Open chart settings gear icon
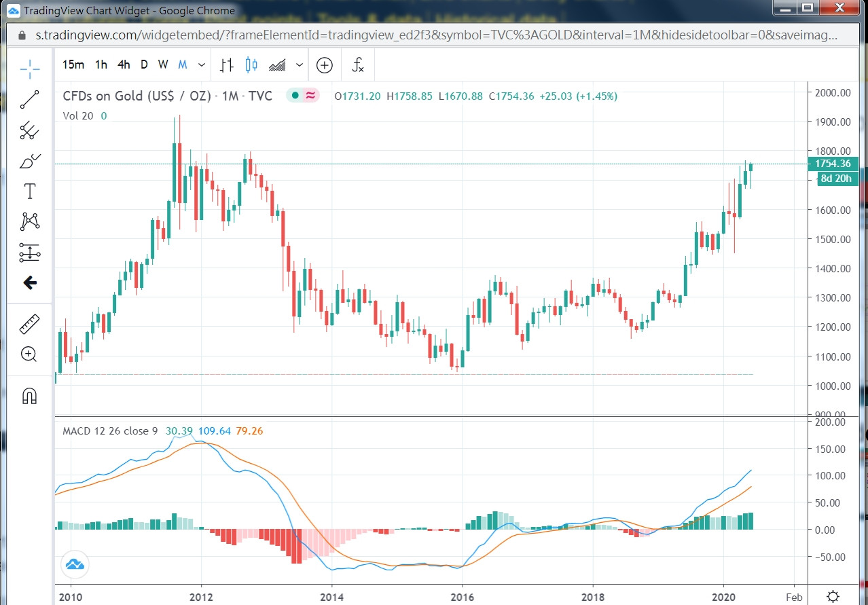Screen dimensions: 868x605 [833, 597]
